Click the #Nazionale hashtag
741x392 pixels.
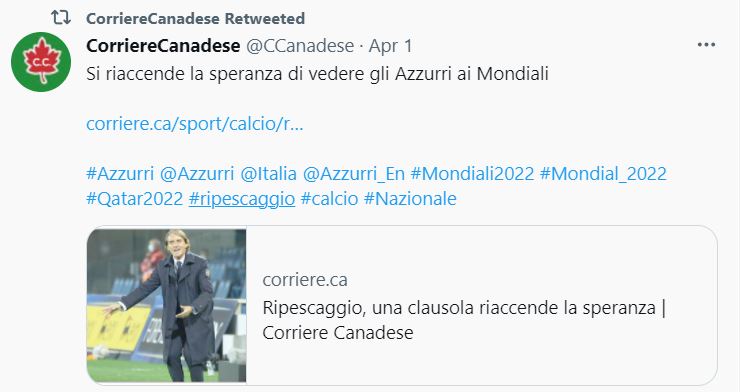[x=410, y=199]
